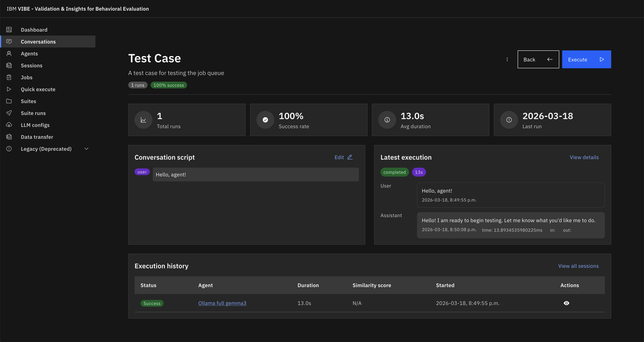Click the 1 runs tag
This screenshot has width=644, height=342.
(x=138, y=85)
